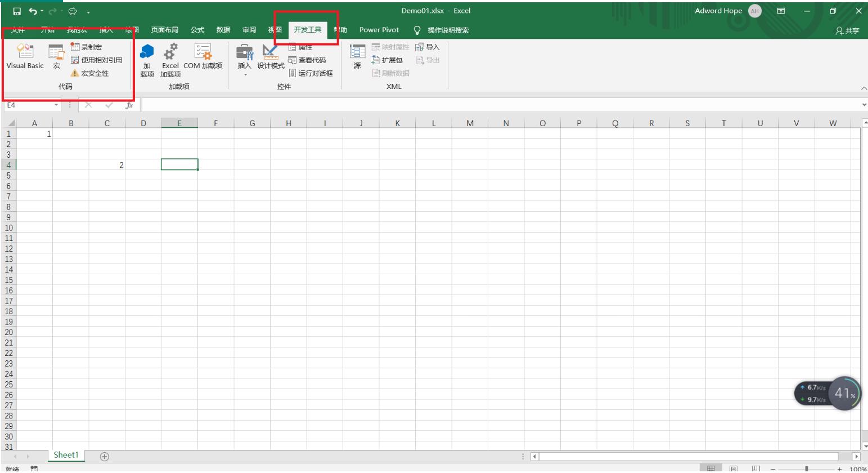Open the 公式 (Formulas) tab

click(x=197, y=30)
